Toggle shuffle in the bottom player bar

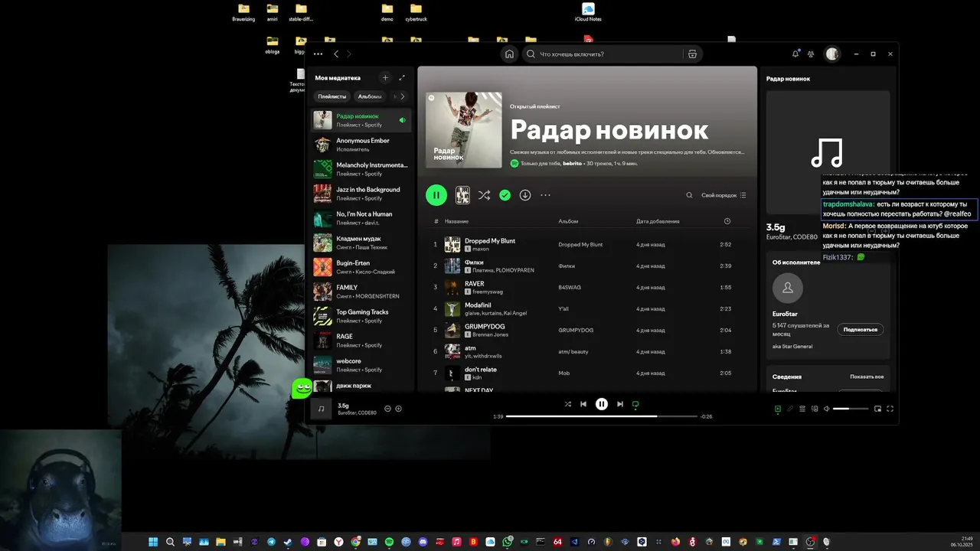click(x=567, y=404)
